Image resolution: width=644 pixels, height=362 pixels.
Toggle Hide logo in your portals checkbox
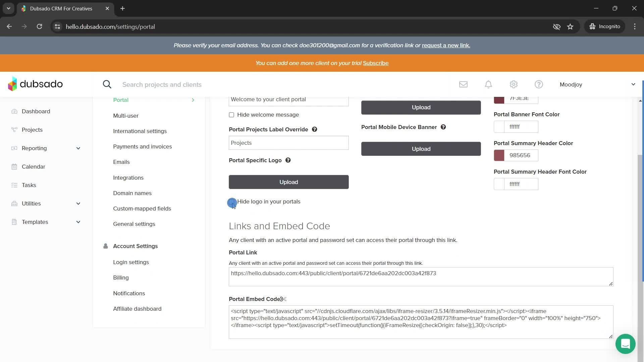tap(231, 202)
